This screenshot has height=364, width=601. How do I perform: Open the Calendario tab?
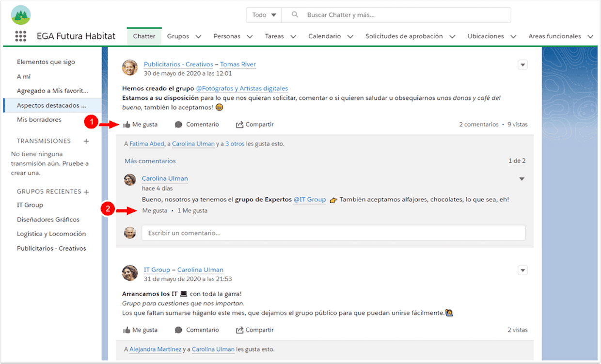pyautogui.click(x=325, y=36)
